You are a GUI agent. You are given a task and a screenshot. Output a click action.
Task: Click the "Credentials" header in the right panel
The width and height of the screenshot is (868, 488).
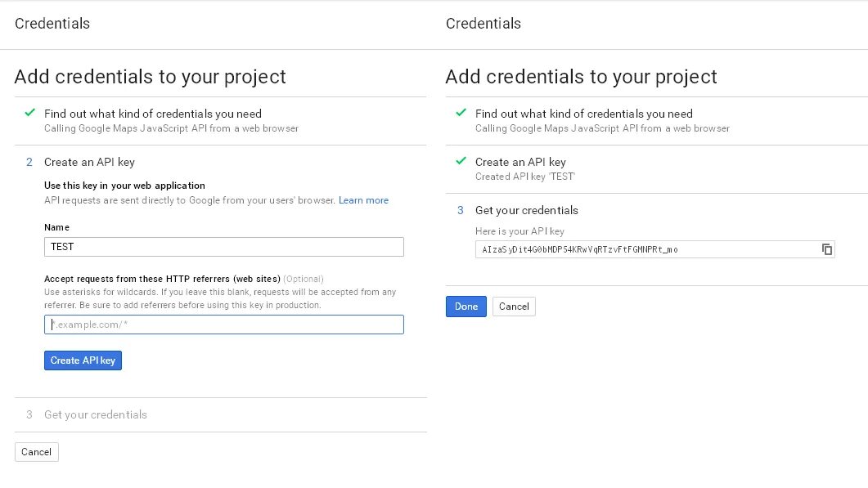coord(483,24)
